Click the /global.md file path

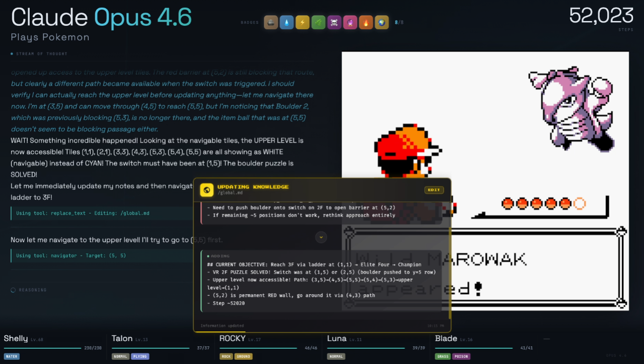(x=231, y=193)
